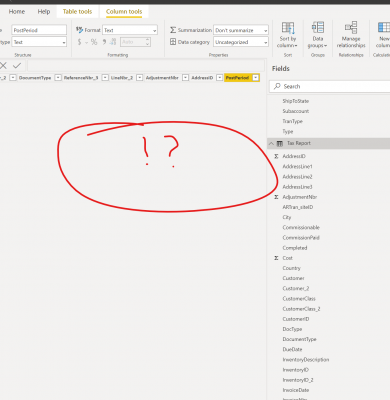The image size is (390, 400).
Task: Select the CommissionPaid field
Action: (x=301, y=238)
